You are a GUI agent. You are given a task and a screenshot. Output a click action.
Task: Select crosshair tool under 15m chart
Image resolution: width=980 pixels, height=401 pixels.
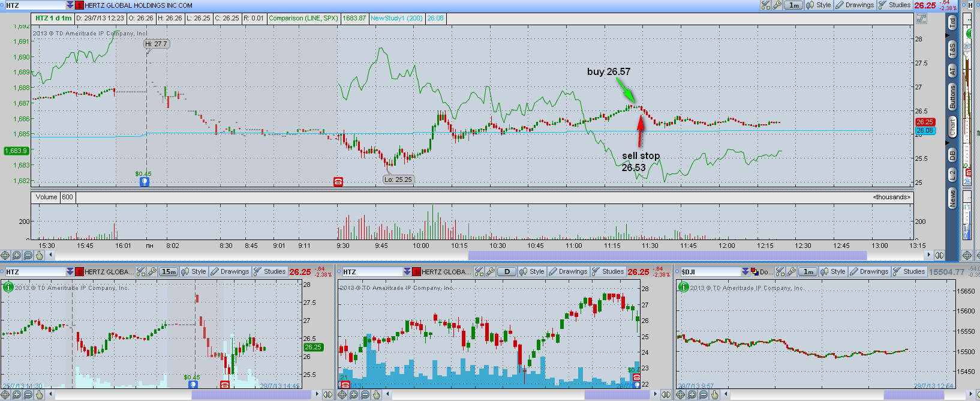pos(5,394)
